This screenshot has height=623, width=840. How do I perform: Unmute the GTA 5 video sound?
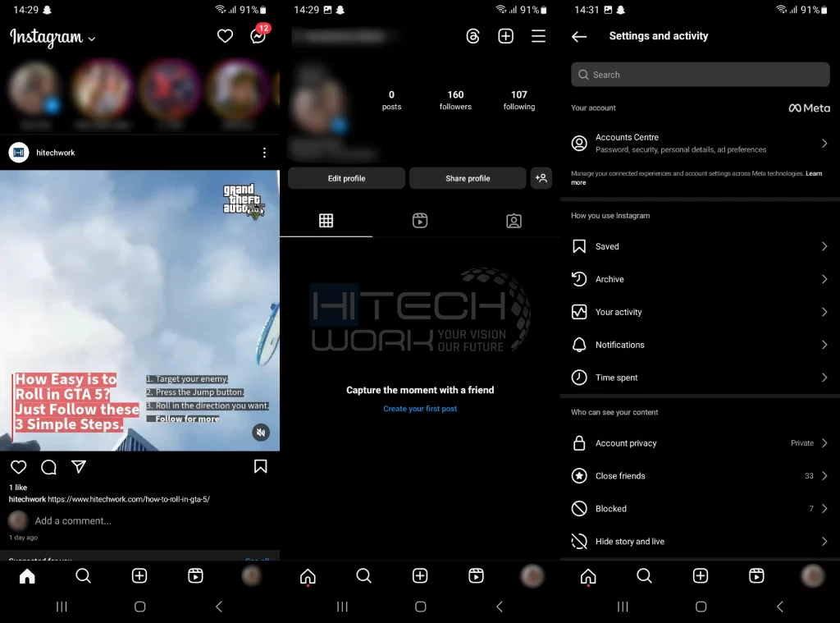[261, 432]
